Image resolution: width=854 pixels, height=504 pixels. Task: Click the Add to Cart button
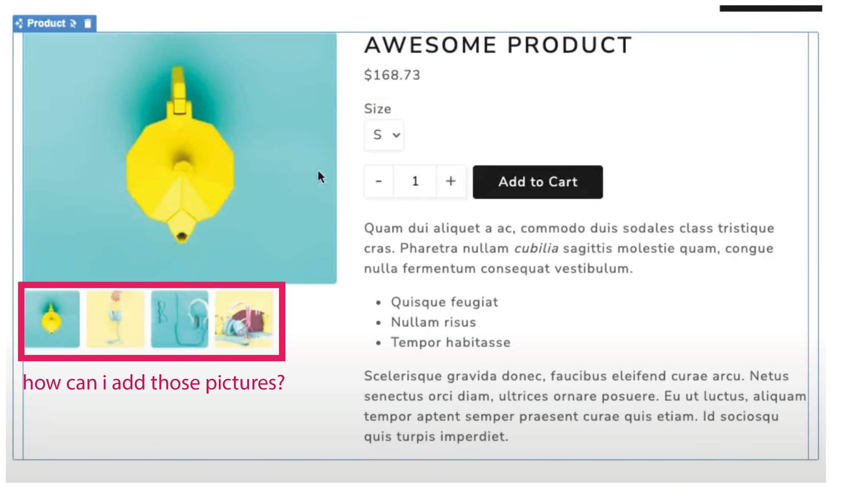tap(538, 182)
